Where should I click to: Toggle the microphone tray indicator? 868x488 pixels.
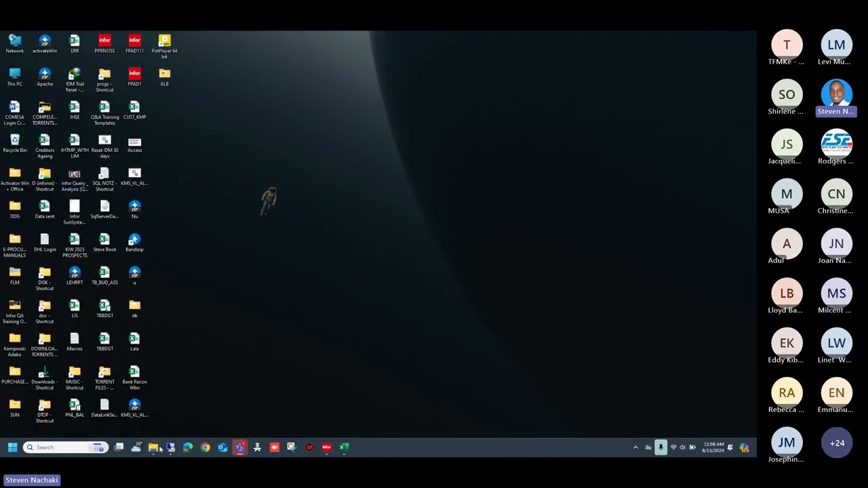pyautogui.click(x=660, y=447)
